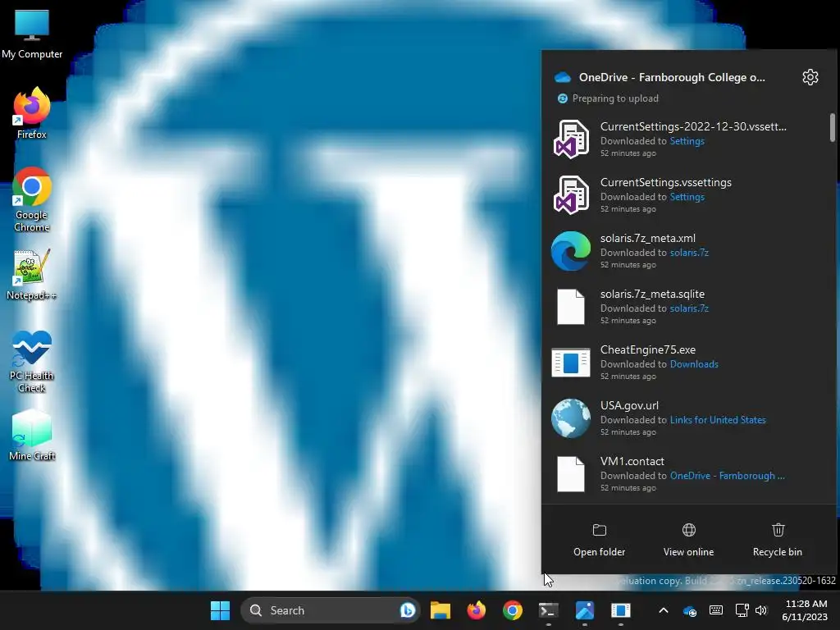Image resolution: width=840 pixels, height=630 pixels.
Task: Click the Edge icon for solaris.7z_meta.xml
Action: [x=571, y=251]
